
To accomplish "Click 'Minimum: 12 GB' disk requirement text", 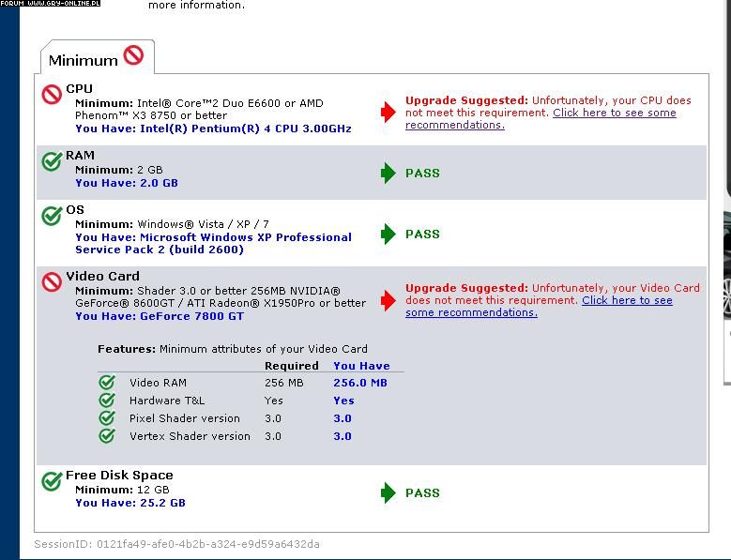I will [122, 490].
